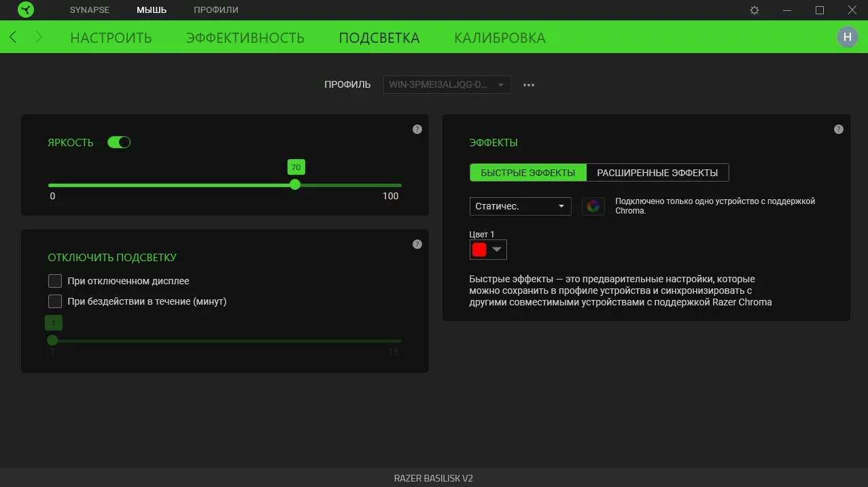Open the user account avatar
Viewport: 868px width, 487px height.
847,37
